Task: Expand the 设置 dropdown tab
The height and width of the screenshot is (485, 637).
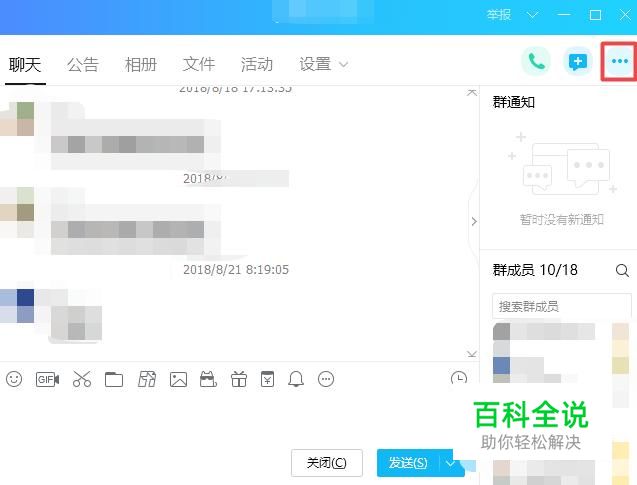Action: click(323, 65)
